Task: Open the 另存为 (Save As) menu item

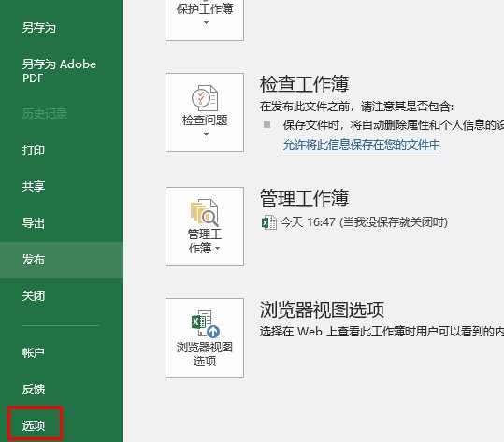Action: tap(39, 28)
